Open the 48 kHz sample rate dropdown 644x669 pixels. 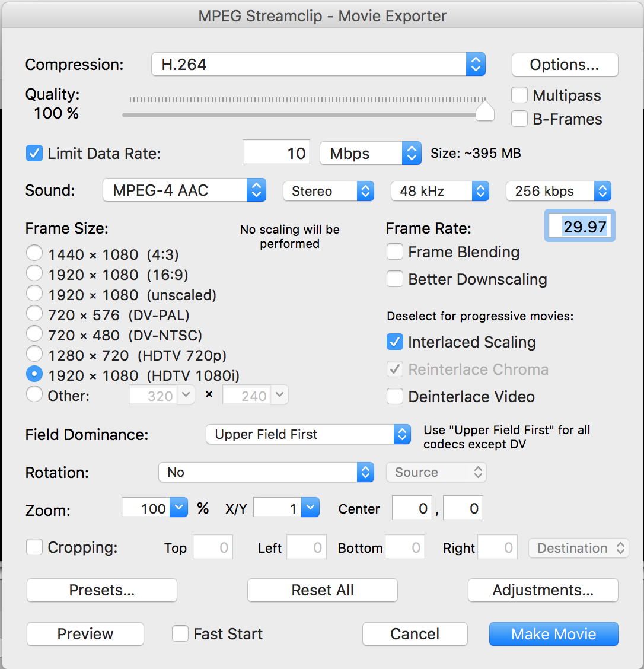[x=440, y=191]
